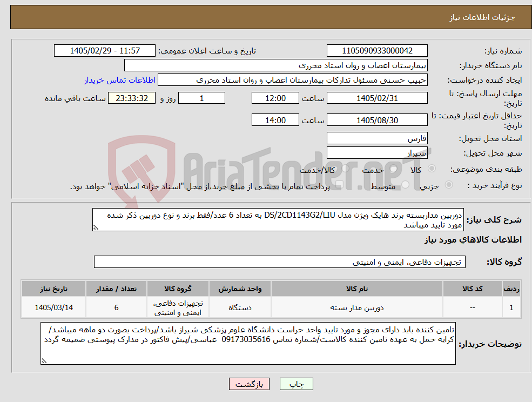
Task: Click the row number cell 1
Action: click(511, 307)
